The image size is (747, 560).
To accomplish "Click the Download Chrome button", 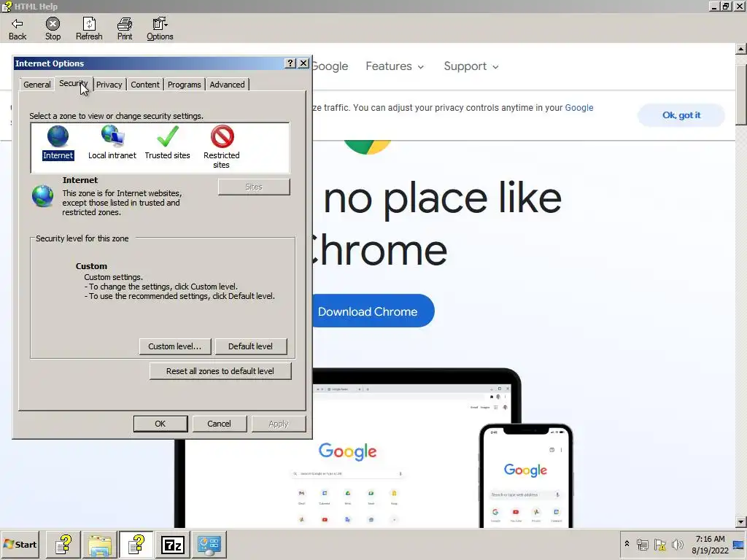I will pyautogui.click(x=373, y=311).
